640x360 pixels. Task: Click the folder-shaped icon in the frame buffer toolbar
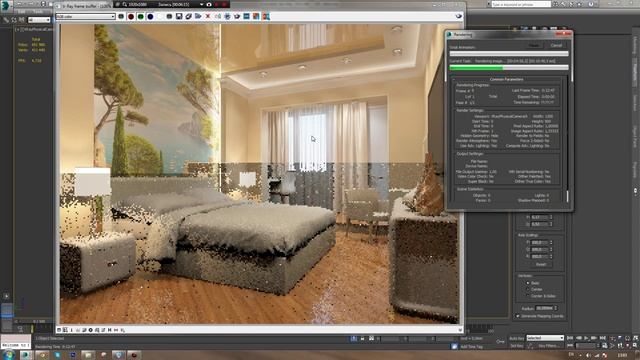pos(198,16)
